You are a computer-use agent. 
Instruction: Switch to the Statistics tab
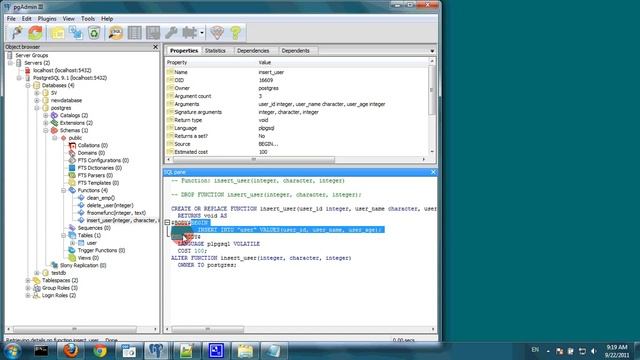point(215,51)
